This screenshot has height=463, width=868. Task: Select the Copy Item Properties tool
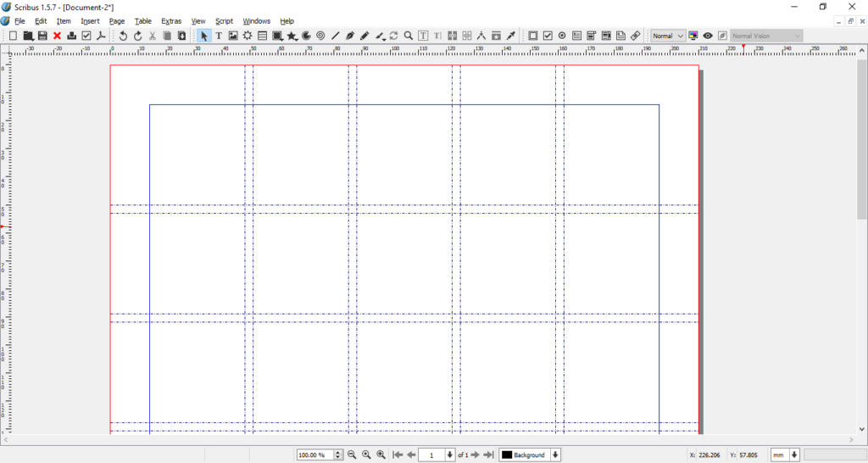click(496, 36)
